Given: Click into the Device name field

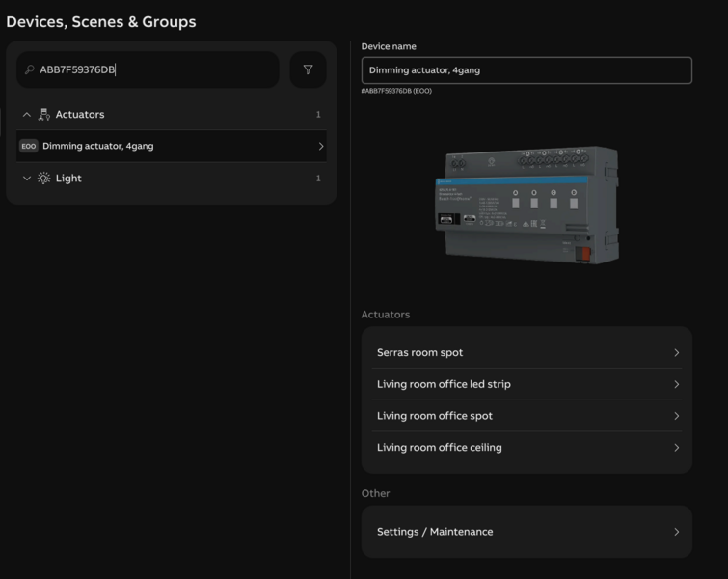Looking at the screenshot, I should [526, 70].
